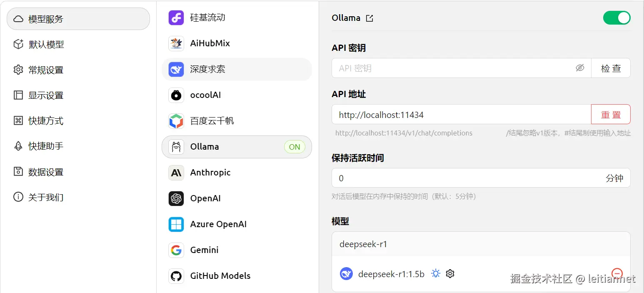Viewport: 644px width, 293px height.
Task: Select the Gemini Google icon
Action: (x=176, y=250)
